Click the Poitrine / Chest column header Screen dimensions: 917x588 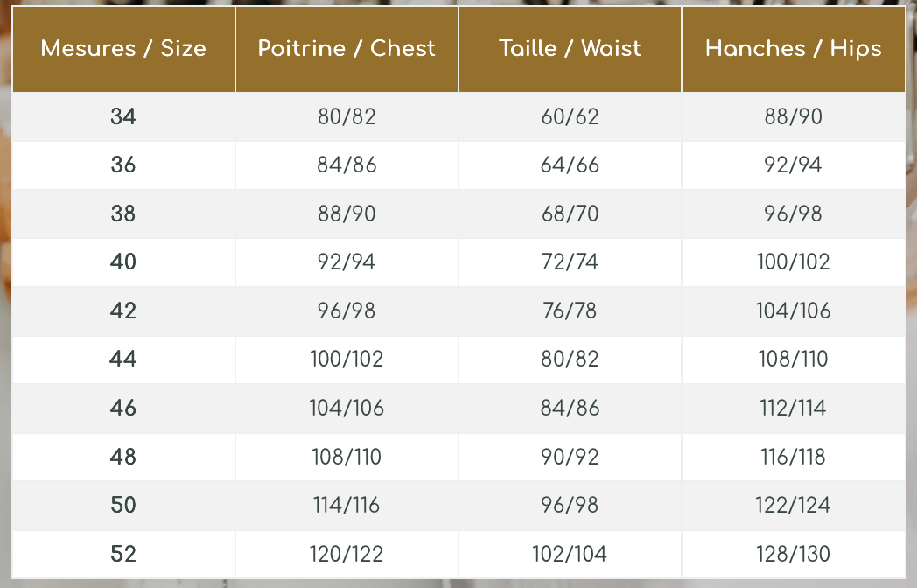346,48
